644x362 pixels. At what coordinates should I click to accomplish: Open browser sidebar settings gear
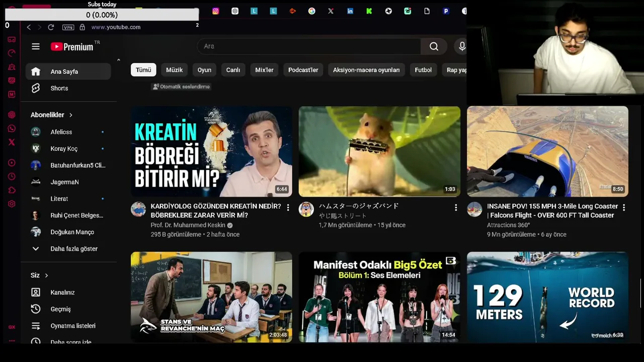pos(12,204)
